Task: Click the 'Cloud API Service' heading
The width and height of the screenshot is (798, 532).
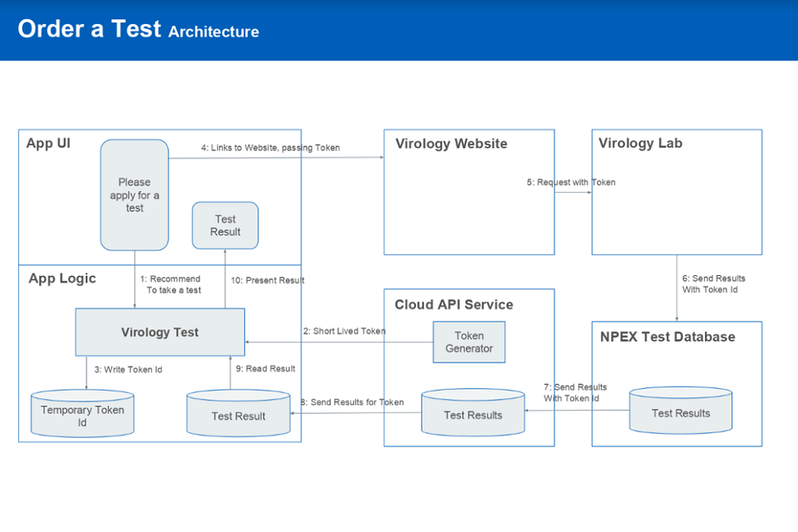Action: (454, 304)
